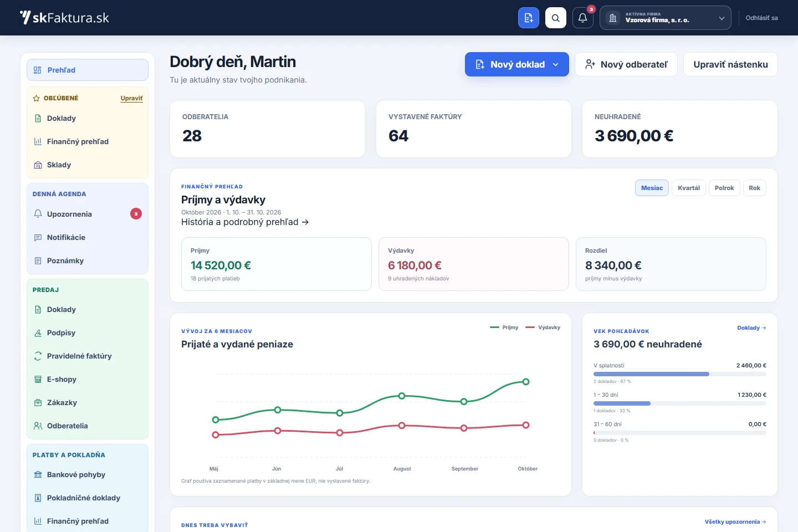Click the V splatnosti progress bar
This screenshot has height=532, width=798.
click(x=680, y=374)
